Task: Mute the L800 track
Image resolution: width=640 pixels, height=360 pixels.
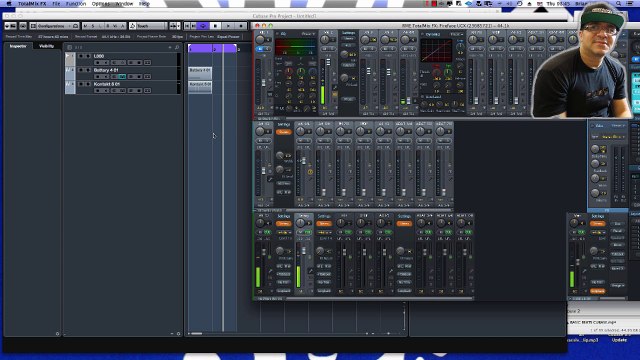Action: point(81,56)
